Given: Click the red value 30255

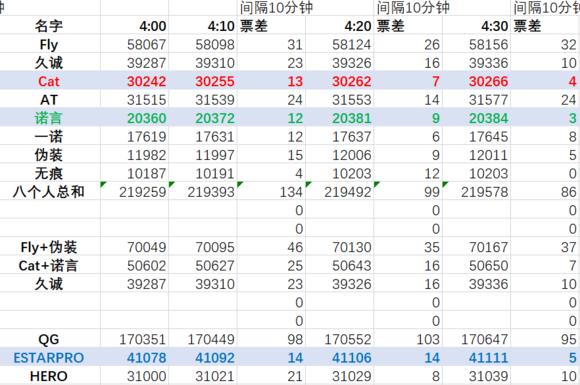Looking at the screenshot, I should coord(203,81).
